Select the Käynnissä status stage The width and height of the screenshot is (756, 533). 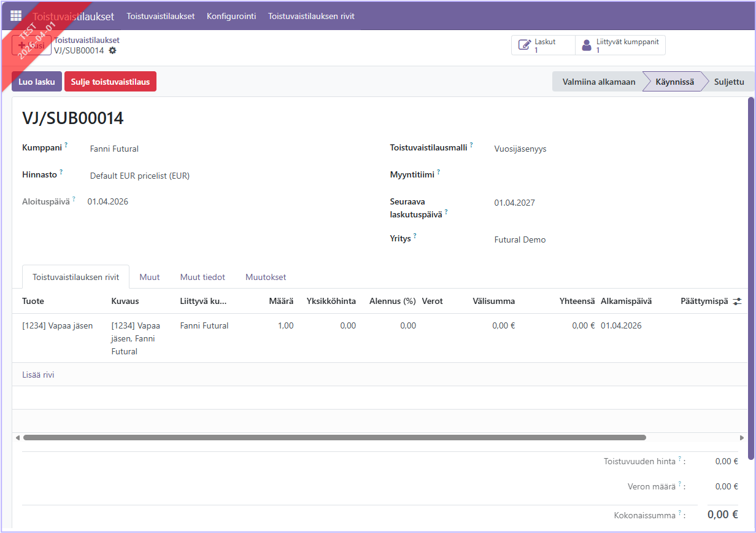674,82
